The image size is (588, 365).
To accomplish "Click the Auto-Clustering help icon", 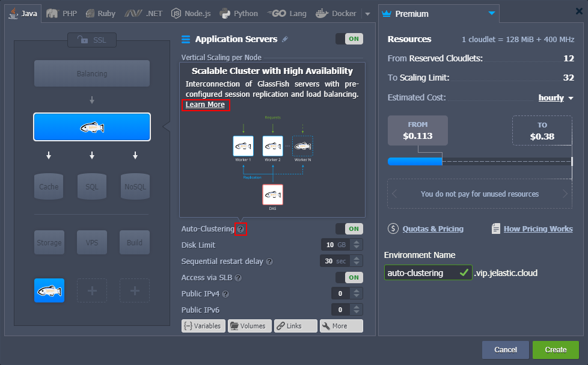I will [240, 229].
